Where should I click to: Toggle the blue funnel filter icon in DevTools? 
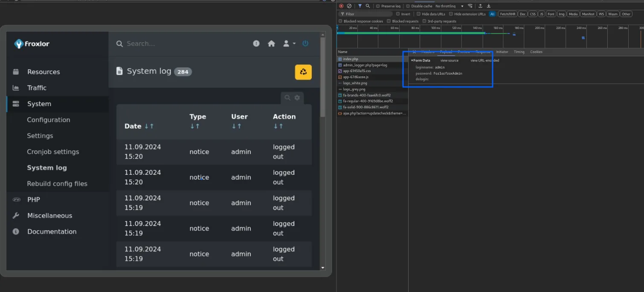coord(360,6)
